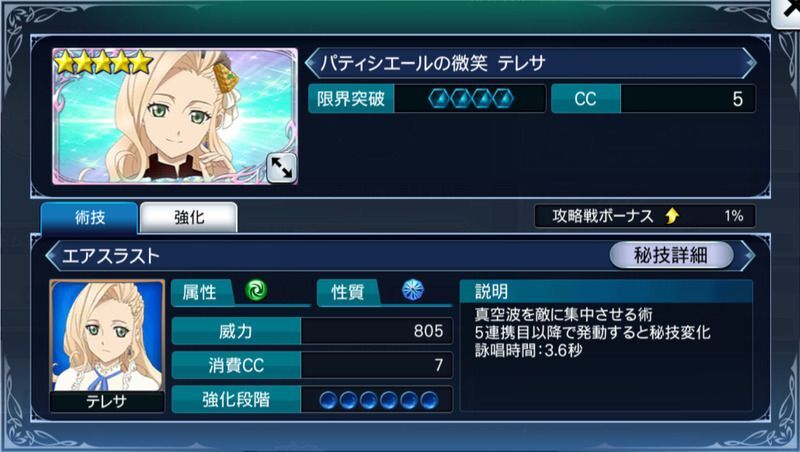Tap the 消費CC 7 stat row
Image resolution: width=800 pixels, height=452 pixels.
click(312, 365)
